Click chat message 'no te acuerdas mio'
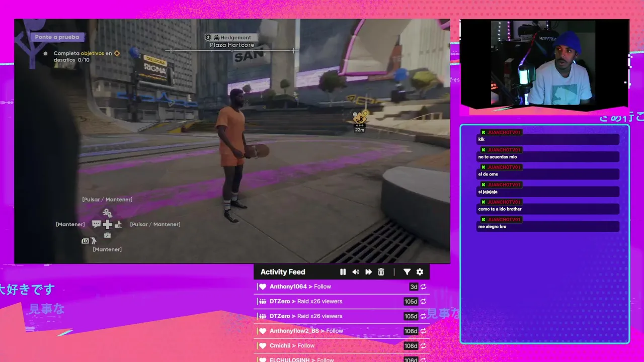 (x=547, y=157)
